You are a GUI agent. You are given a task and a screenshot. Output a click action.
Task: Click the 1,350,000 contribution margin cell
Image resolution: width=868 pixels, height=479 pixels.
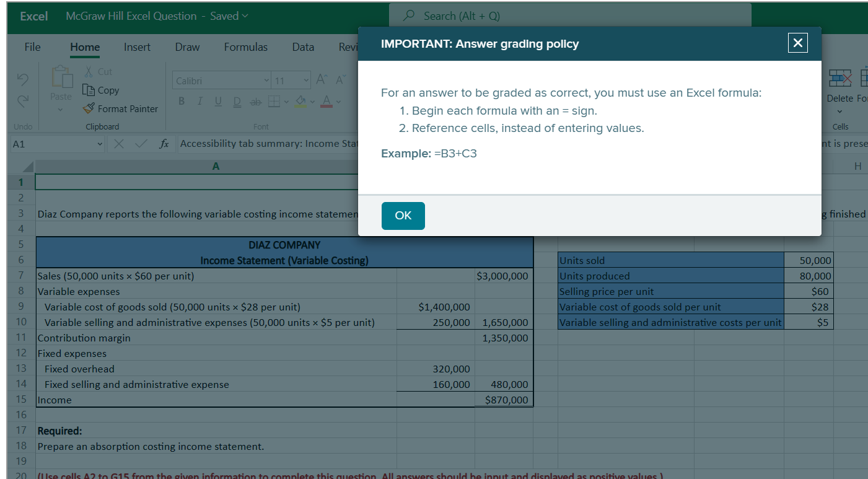pyautogui.click(x=504, y=338)
